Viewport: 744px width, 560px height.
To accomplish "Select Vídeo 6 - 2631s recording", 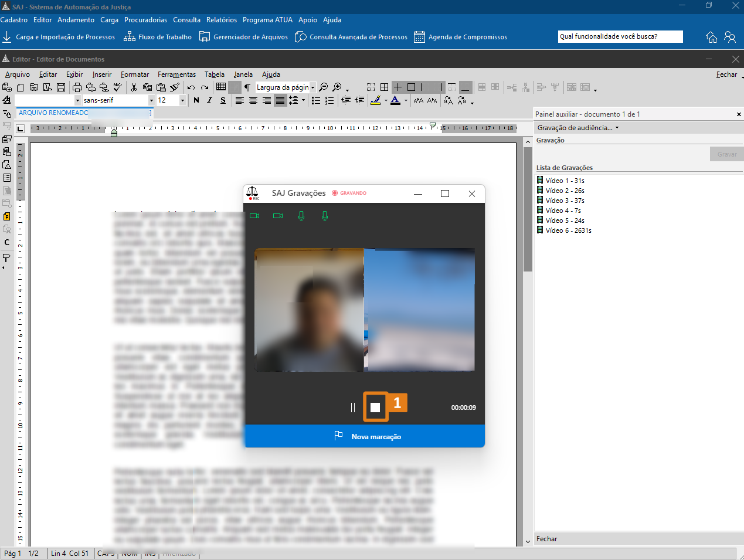I will coord(564,230).
